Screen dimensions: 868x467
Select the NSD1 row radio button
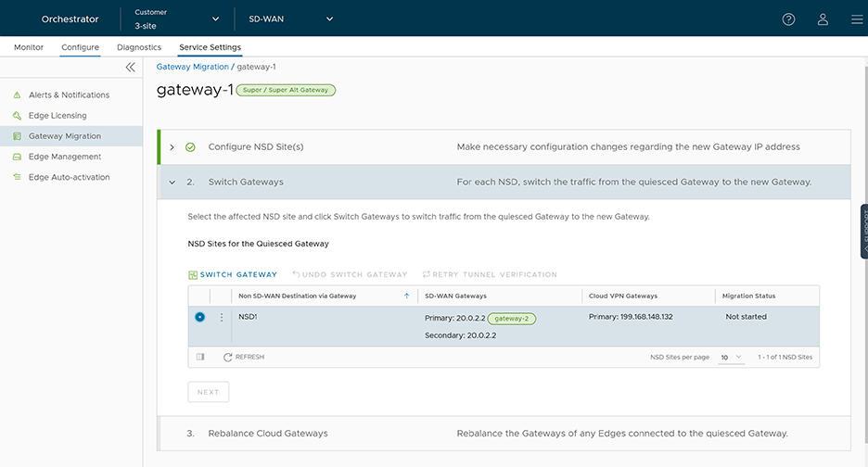coord(199,317)
